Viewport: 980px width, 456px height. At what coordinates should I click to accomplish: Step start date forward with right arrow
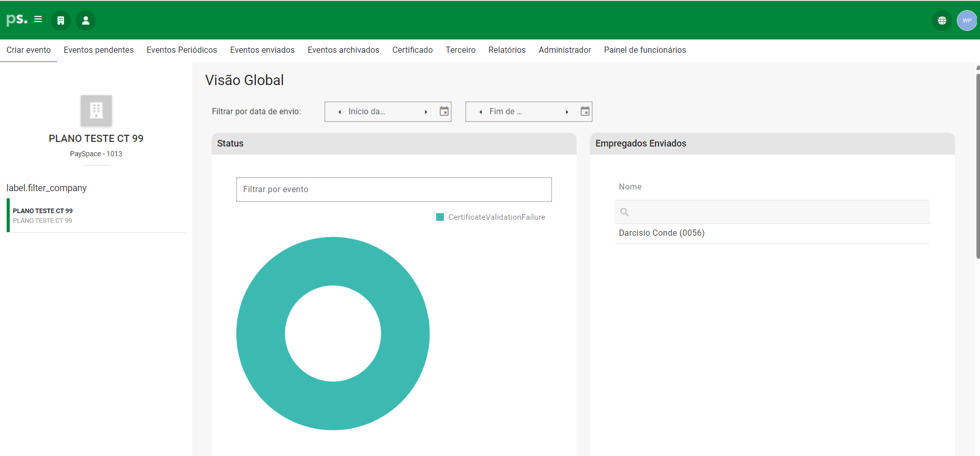click(x=426, y=112)
